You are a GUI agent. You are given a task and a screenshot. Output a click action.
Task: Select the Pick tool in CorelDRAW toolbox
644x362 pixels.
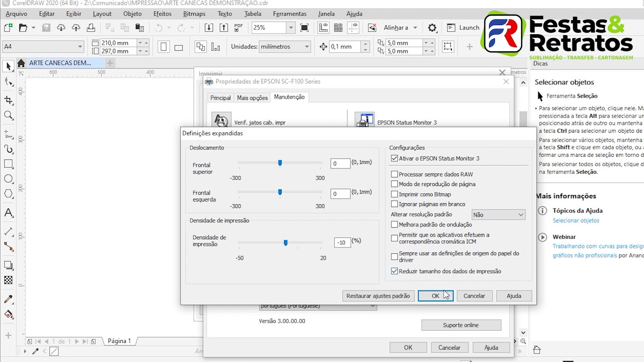point(9,66)
